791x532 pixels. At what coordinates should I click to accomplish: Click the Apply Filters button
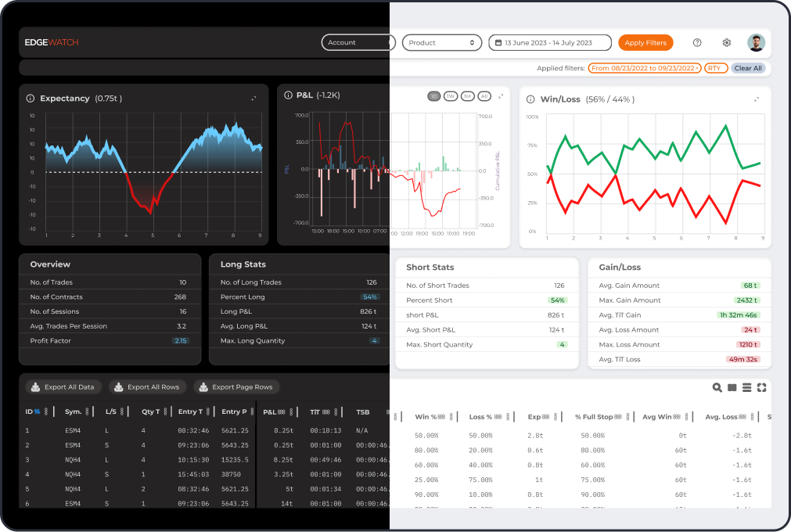click(x=645, y=43)
